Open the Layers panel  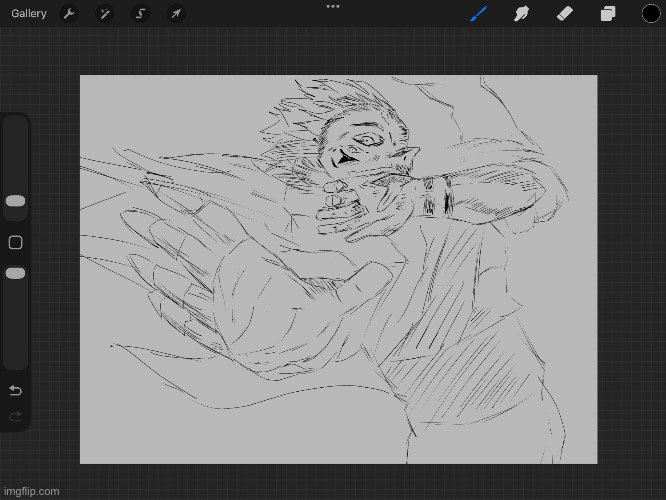click(x=608, y=14)
